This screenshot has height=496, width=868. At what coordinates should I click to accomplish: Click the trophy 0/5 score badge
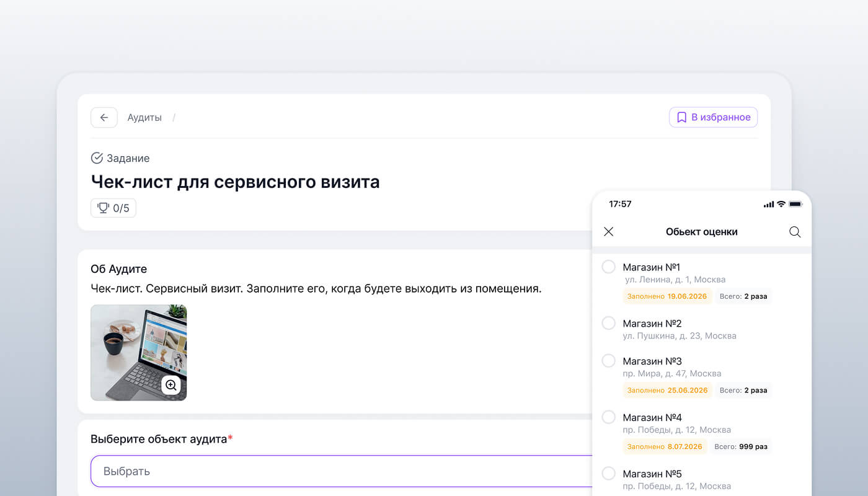(113, 208)
